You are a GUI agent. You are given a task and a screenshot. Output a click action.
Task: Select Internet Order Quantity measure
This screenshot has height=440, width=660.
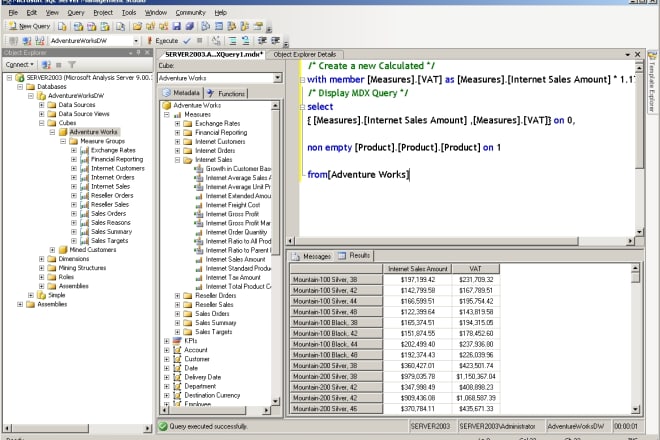pos(236,232)
